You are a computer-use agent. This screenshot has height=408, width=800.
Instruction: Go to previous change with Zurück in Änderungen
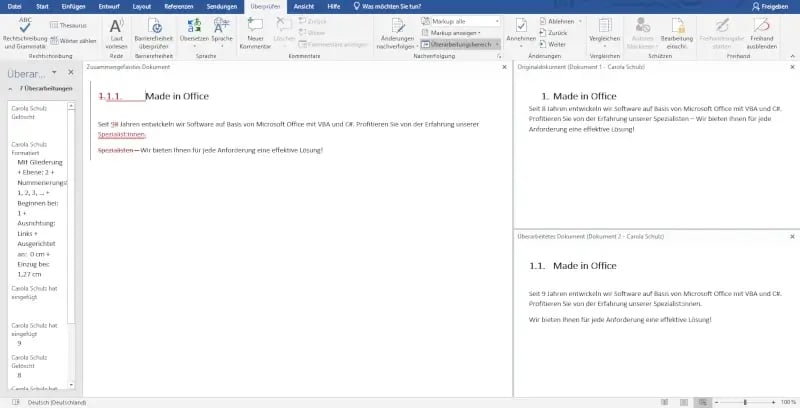[x=553, y=33]
